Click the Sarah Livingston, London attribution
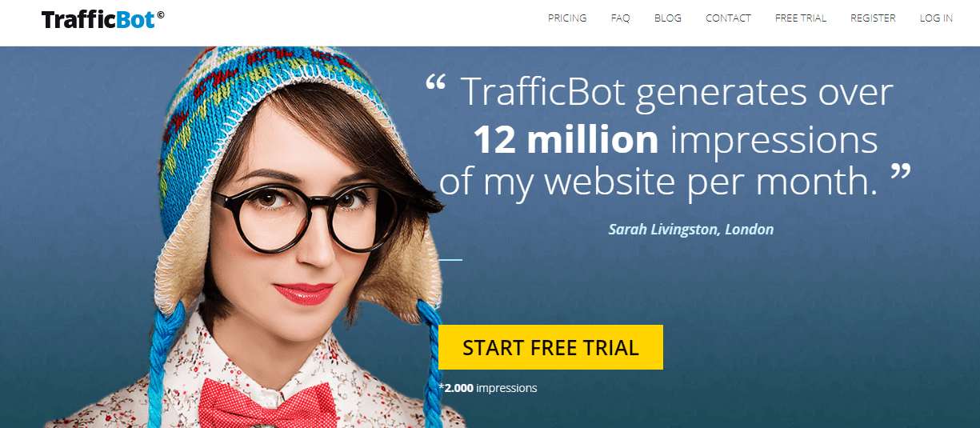The image size is (980, 428). coord(691,230)
